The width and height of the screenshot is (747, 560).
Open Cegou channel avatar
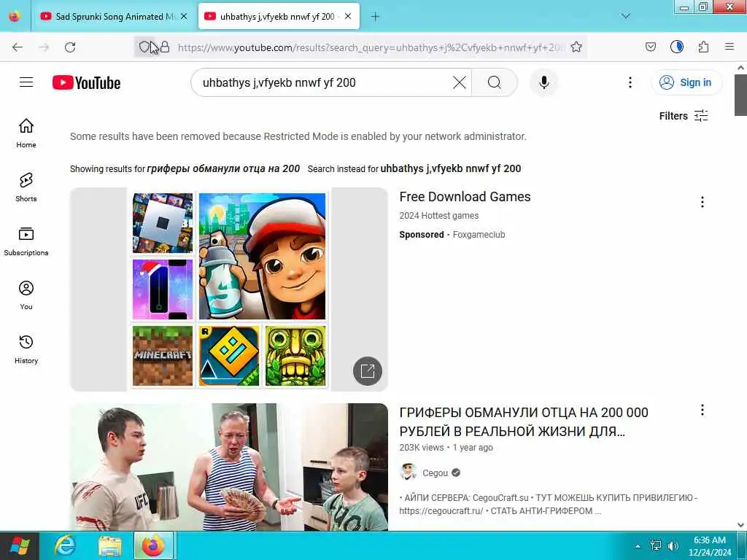tap(408, 472)
